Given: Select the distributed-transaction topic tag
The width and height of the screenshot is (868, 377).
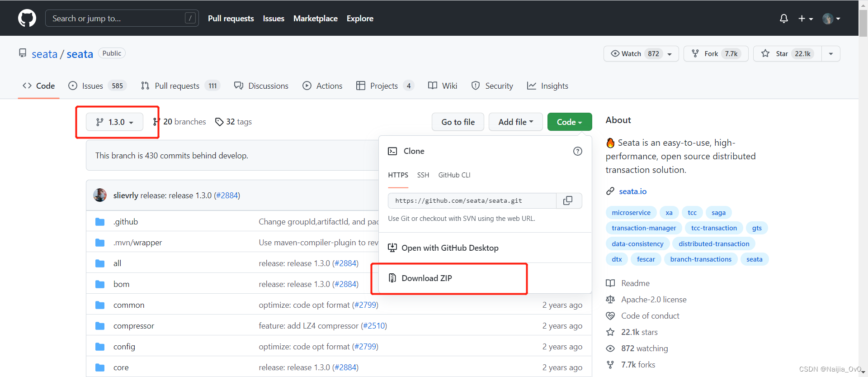Looking at the screenshot, I should [x=714, y=244].
